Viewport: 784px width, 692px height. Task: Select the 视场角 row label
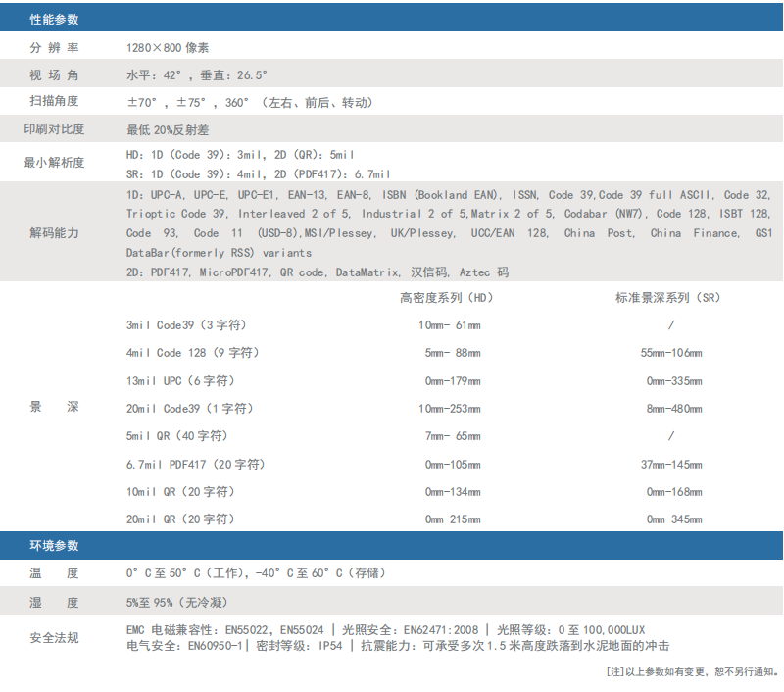pyautogui.click(x=54, y=75)
